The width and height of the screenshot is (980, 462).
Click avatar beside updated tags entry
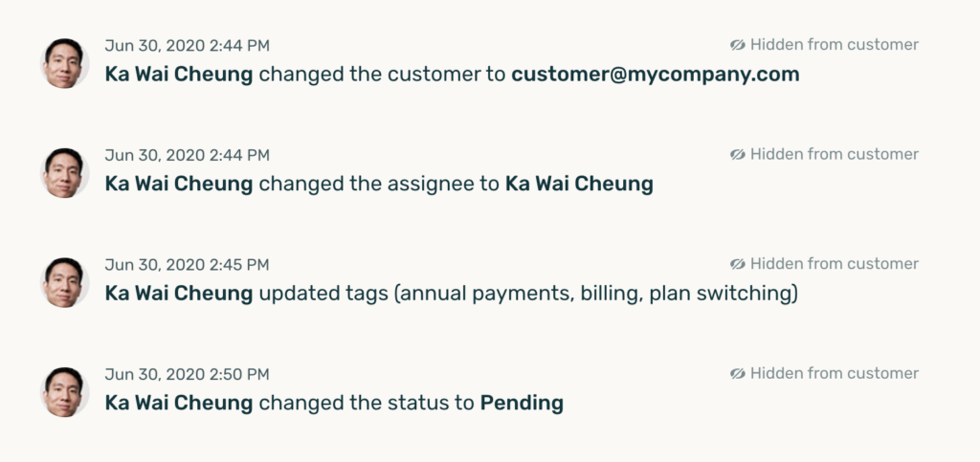click(64, 283)
